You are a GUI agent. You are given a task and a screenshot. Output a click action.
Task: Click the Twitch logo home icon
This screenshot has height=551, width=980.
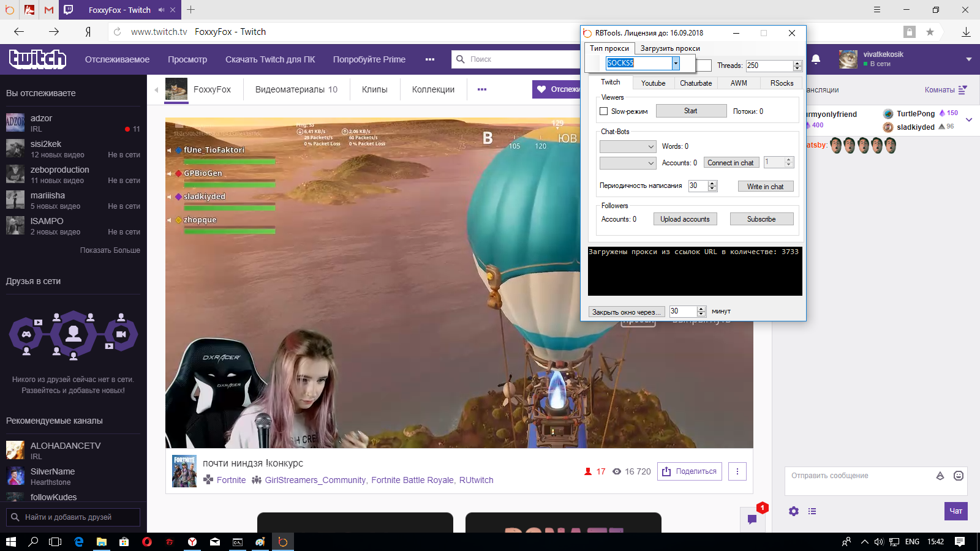[37, 59]
